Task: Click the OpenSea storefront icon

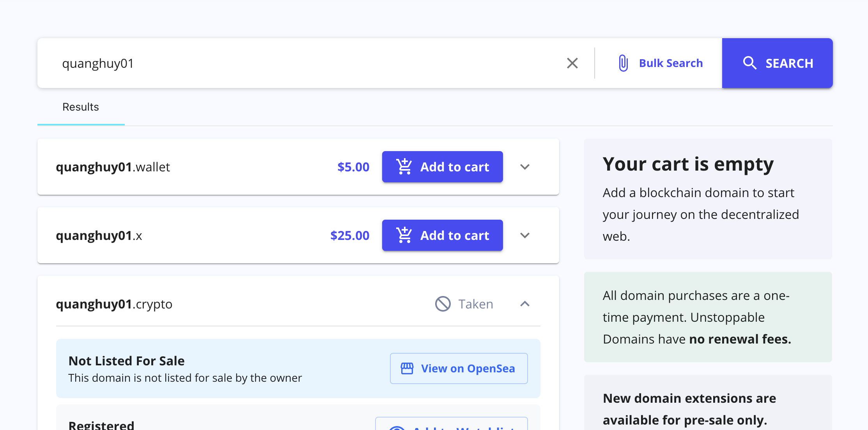Action: tap(407, 368)
